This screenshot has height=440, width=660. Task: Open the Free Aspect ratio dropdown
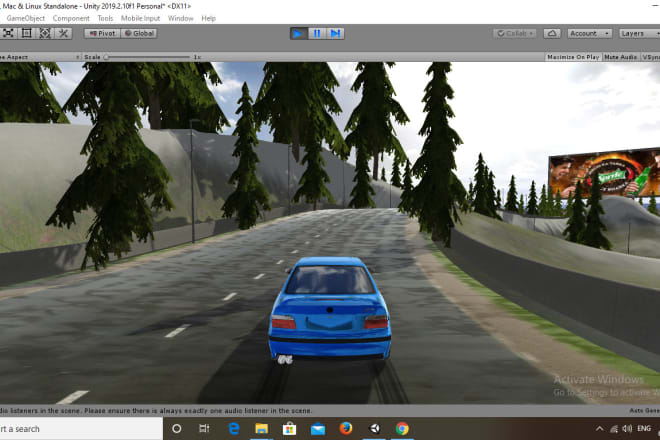(40, 57)
